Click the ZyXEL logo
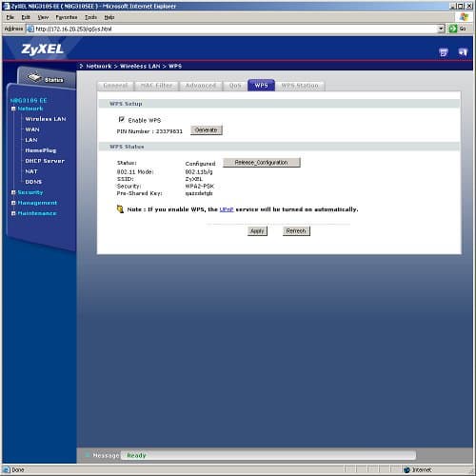This screenshot has height=476, width=476. pyautogui.click(x=42, y=50)
